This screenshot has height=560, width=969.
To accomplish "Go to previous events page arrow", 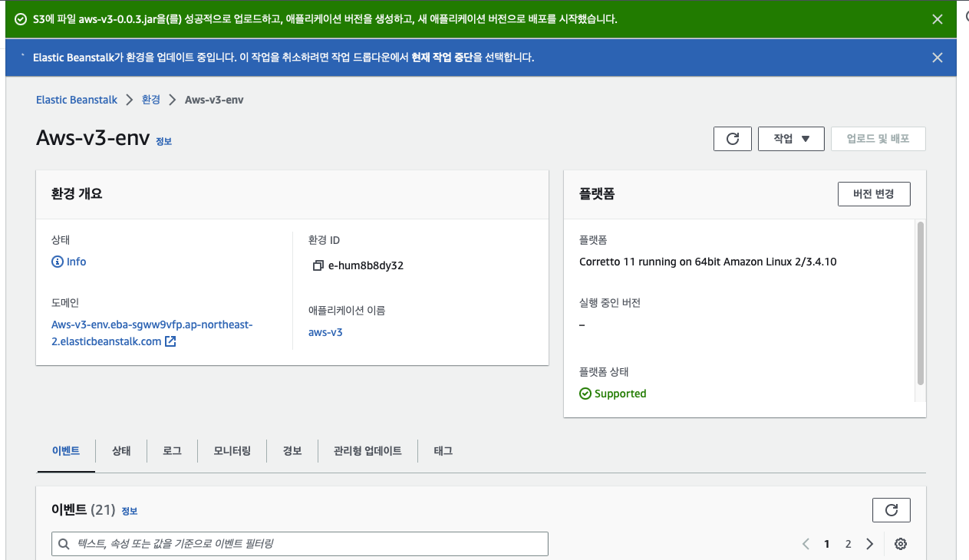I will [x=806, y=544].
